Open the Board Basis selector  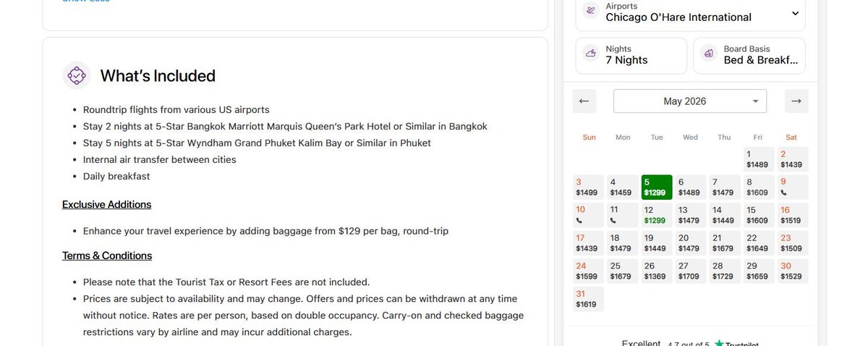(749, 56)
